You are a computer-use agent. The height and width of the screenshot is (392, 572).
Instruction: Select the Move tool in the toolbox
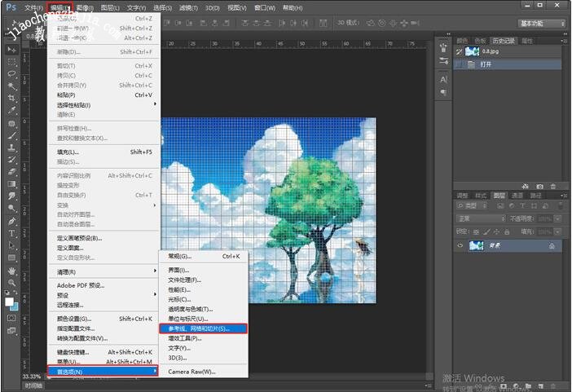12,49
